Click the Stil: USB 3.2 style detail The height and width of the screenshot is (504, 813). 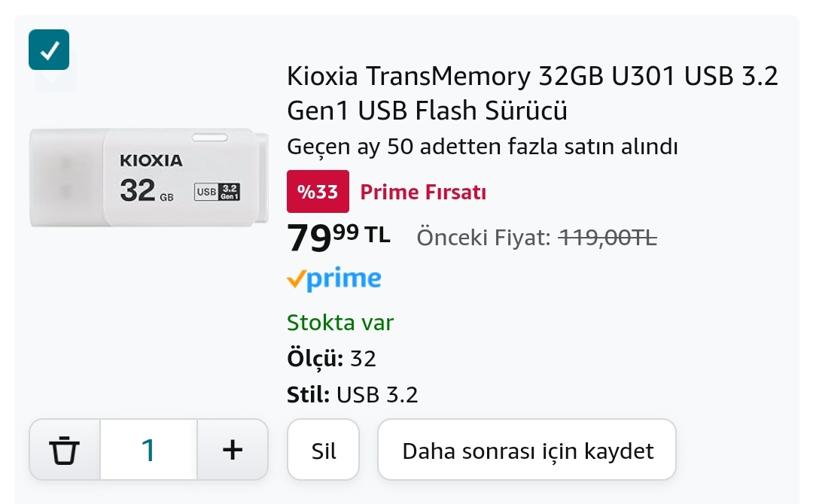(x=352, y=394)
